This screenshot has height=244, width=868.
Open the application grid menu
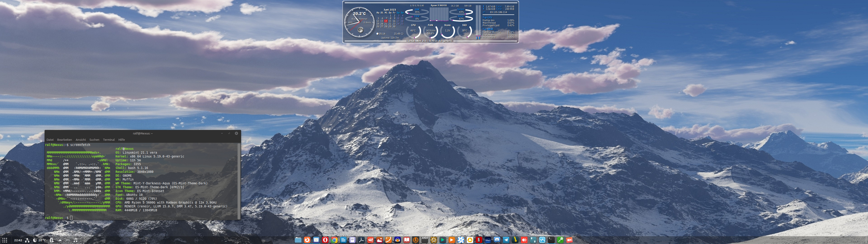pos(5,240)
